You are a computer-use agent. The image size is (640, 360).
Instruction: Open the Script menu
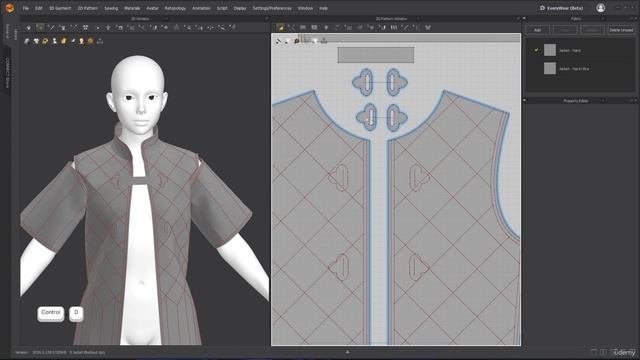222,8
